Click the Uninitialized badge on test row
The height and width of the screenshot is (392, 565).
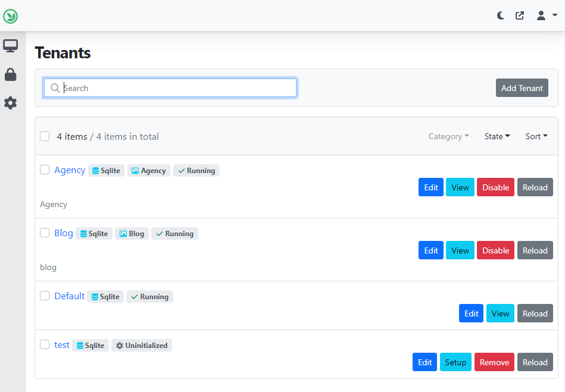click(x=142, y=346)
